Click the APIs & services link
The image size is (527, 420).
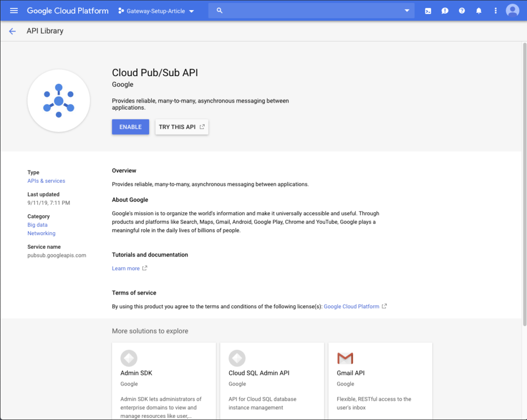[46, 180]
